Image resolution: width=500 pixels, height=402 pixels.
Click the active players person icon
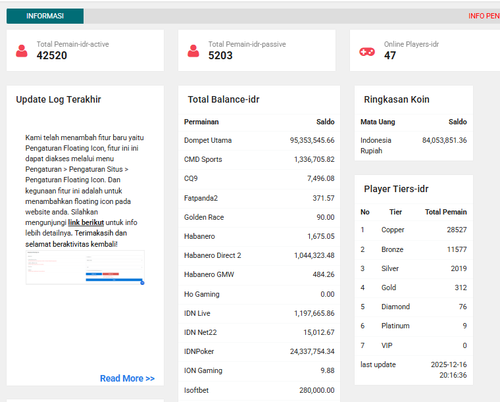click(x=22, y=51)
